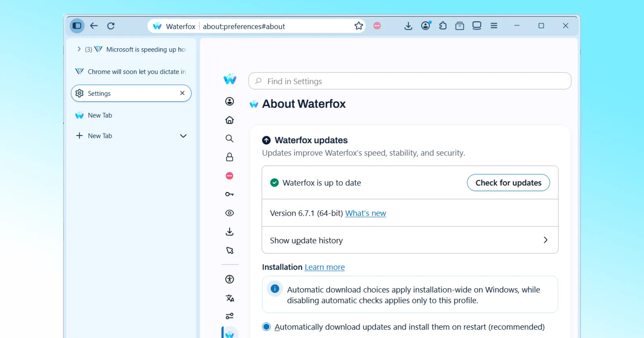Go back with the back arrow
This screenshot has height=338, width=644.
[94, 26]
